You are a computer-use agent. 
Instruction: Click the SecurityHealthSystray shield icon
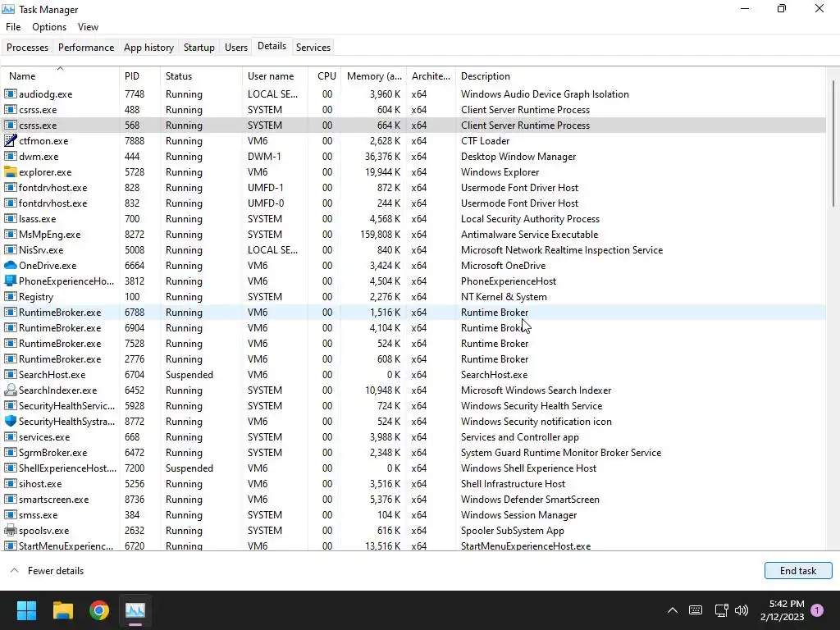(x=10, y=421)
